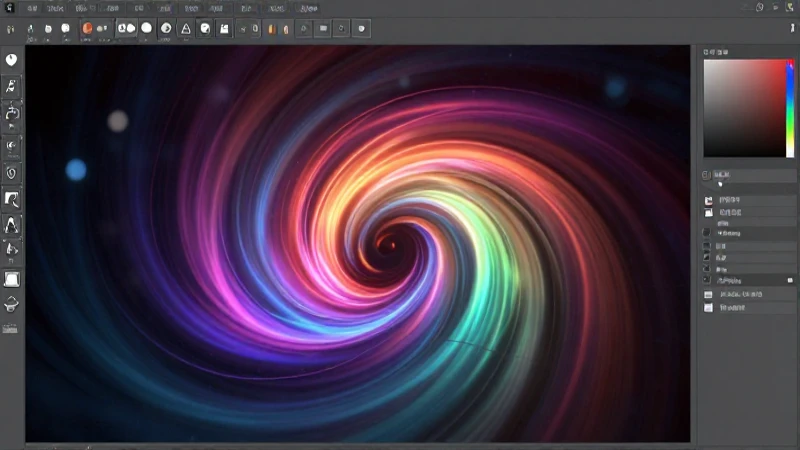The image size is (800, 450).
Task: Click the small white square on highlighted layer row
Action: (790, 281)
